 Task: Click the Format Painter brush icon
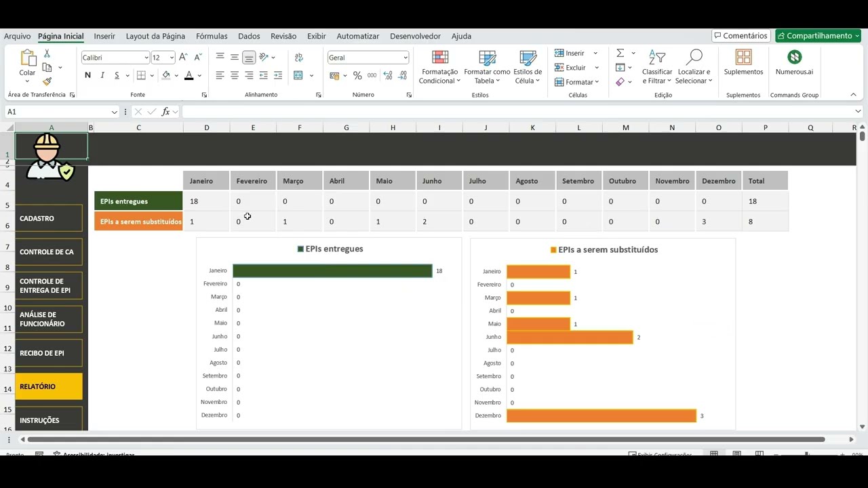tap(47, 81)
